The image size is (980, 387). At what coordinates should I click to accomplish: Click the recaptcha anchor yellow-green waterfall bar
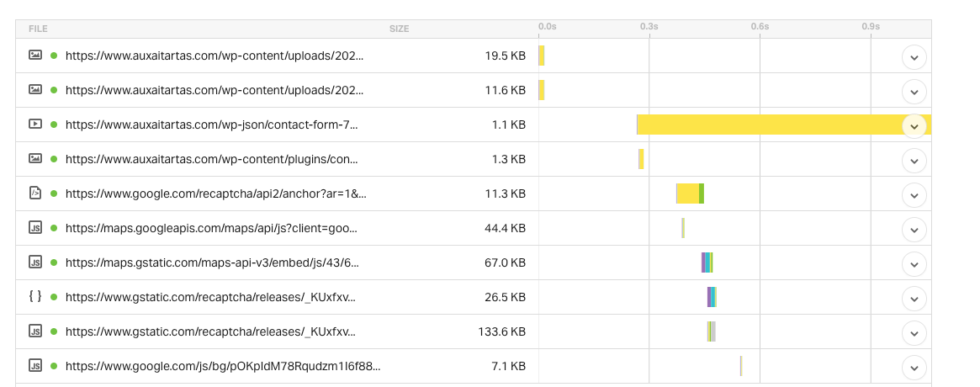point(690,193)
